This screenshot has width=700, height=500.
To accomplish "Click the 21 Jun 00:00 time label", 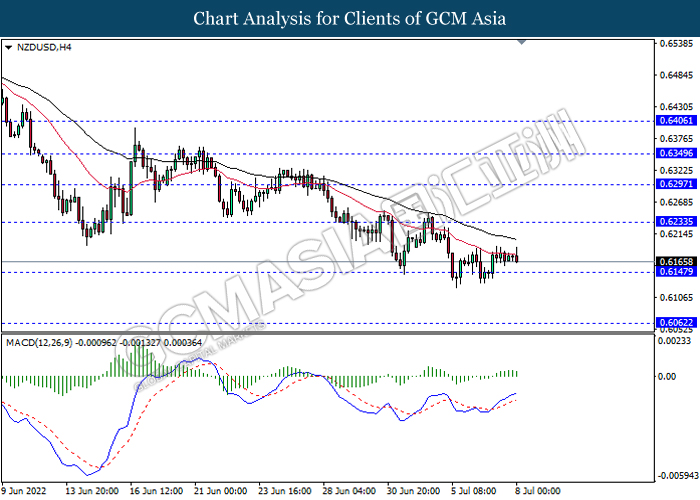I will [221, 491].
